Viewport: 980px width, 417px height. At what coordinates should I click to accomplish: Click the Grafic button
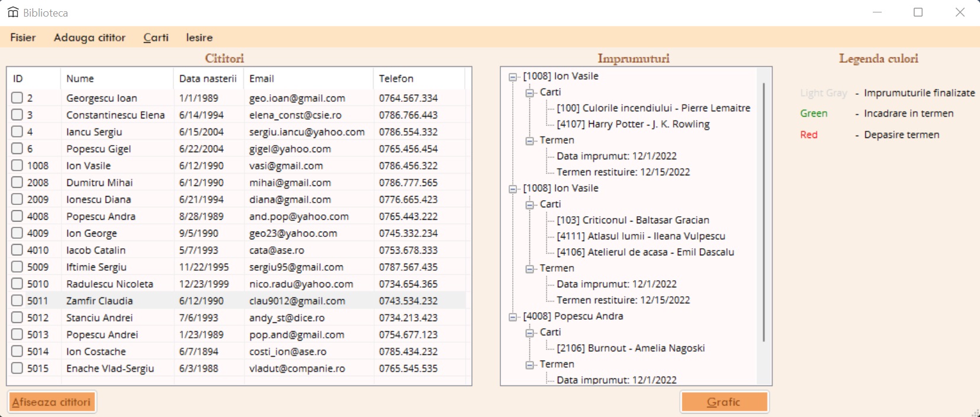click(724, 402)
